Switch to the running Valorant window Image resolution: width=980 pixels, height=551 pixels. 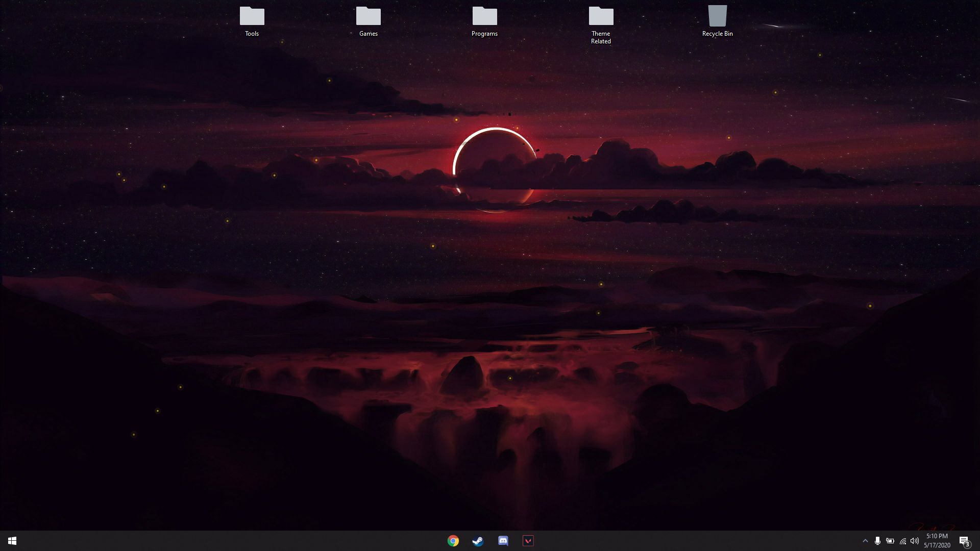(528, 541)
